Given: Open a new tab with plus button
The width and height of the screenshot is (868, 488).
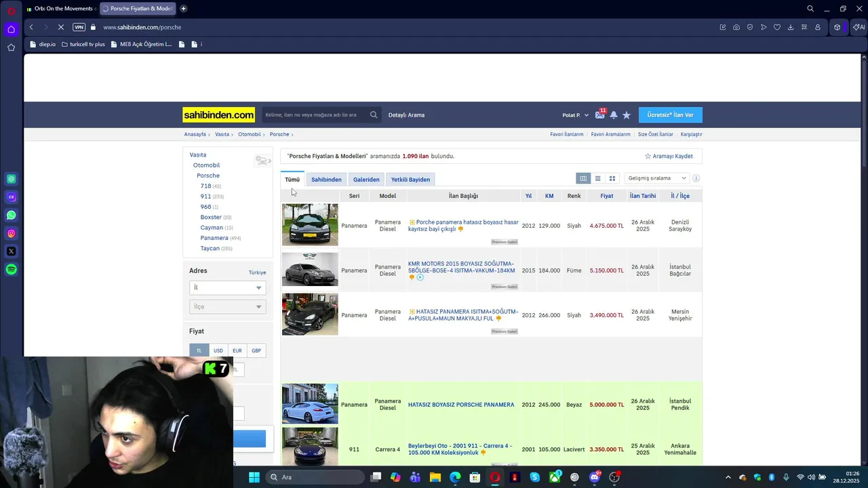Looking at the screenshot, I should tap(183, 9).
